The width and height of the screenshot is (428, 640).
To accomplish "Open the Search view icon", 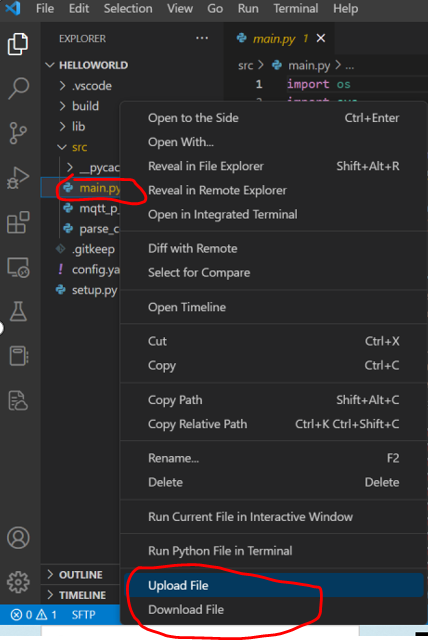I will pyautogui.click(x=18, y=88).
